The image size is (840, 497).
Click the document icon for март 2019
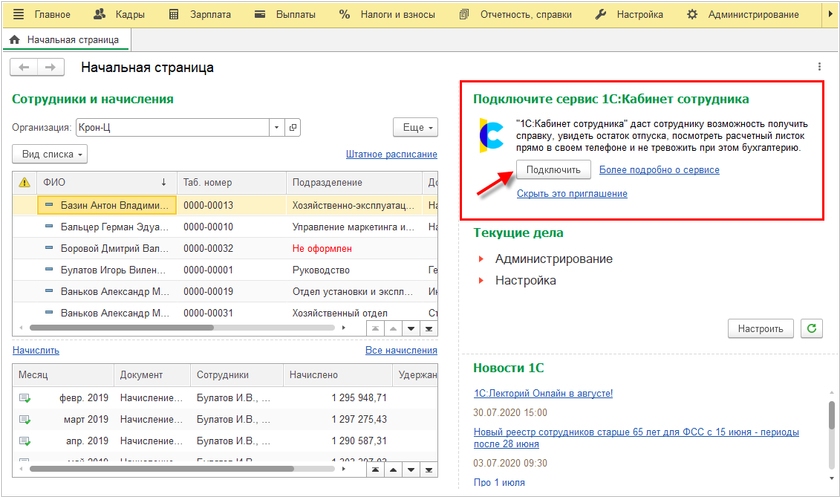point(25,419)
